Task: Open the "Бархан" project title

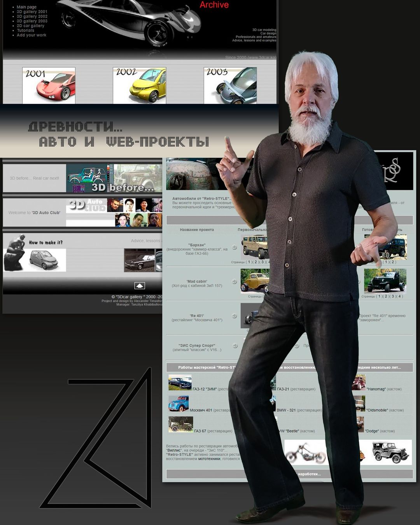Action: coord(197,245)
